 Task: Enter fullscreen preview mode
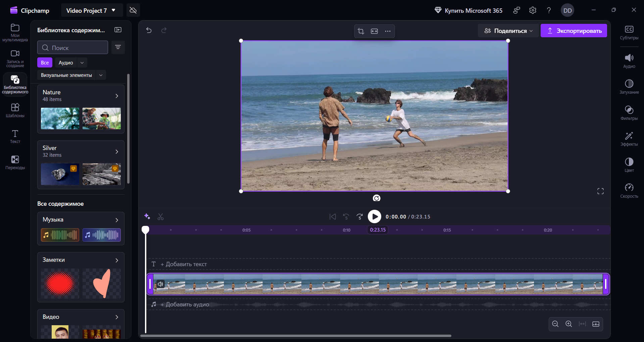pyautogui.click(x=600, y=191)
